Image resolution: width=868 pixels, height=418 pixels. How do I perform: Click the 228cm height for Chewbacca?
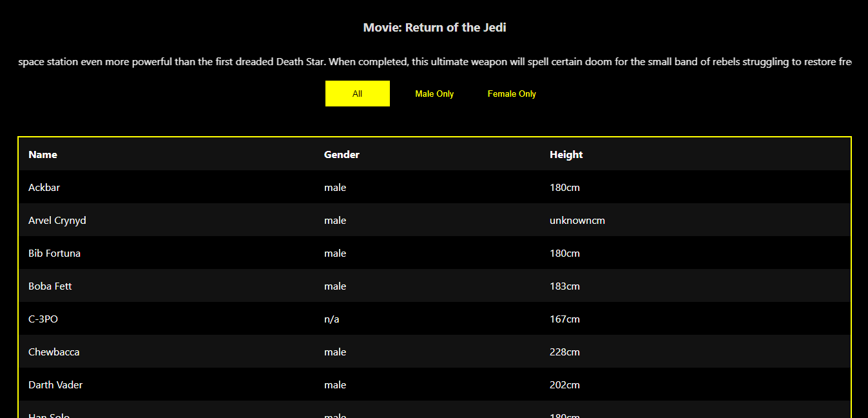click(x=564, y=352)
